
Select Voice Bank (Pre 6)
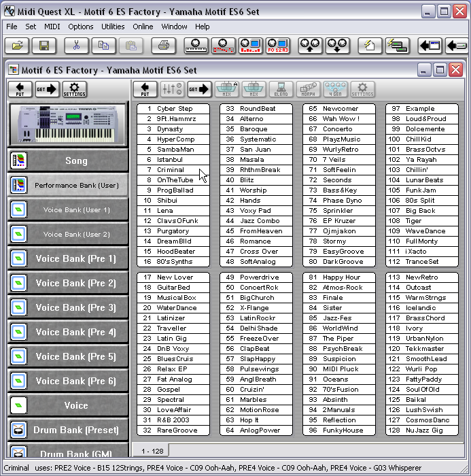[x=69, y=381]
